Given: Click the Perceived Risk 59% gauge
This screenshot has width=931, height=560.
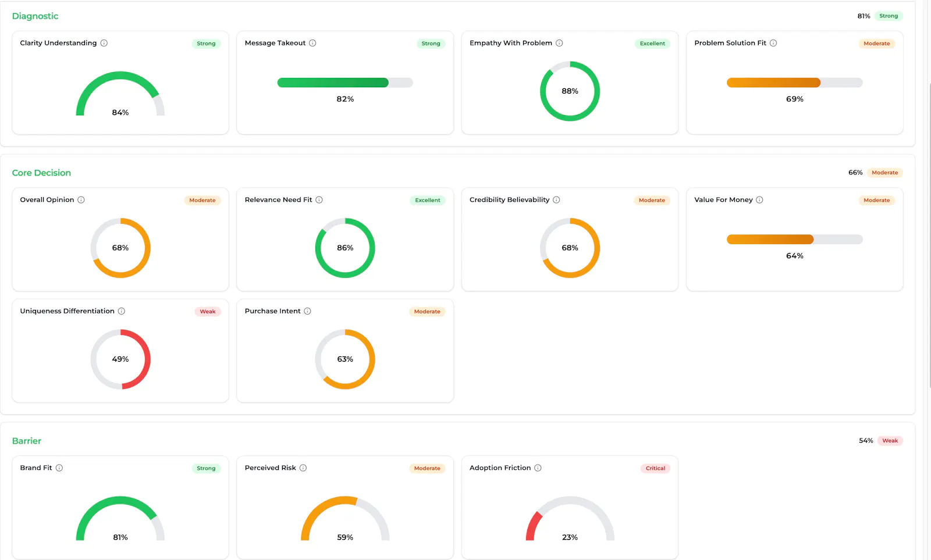Looking at the screenshot, I should (345, 519).
